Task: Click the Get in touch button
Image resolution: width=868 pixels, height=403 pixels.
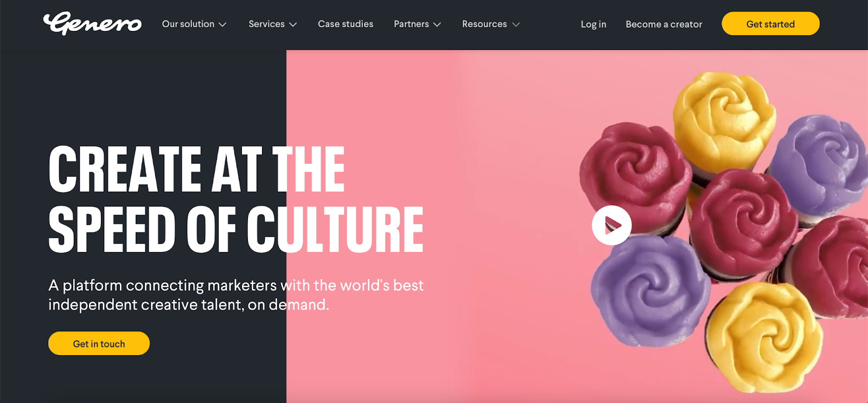Action: coord(99,343)
